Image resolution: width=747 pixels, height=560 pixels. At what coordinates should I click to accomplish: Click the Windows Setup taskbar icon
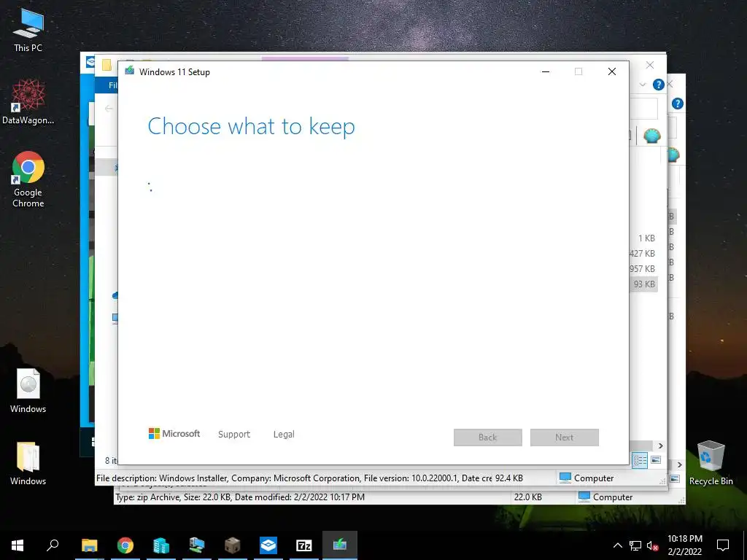coord(340,545)
